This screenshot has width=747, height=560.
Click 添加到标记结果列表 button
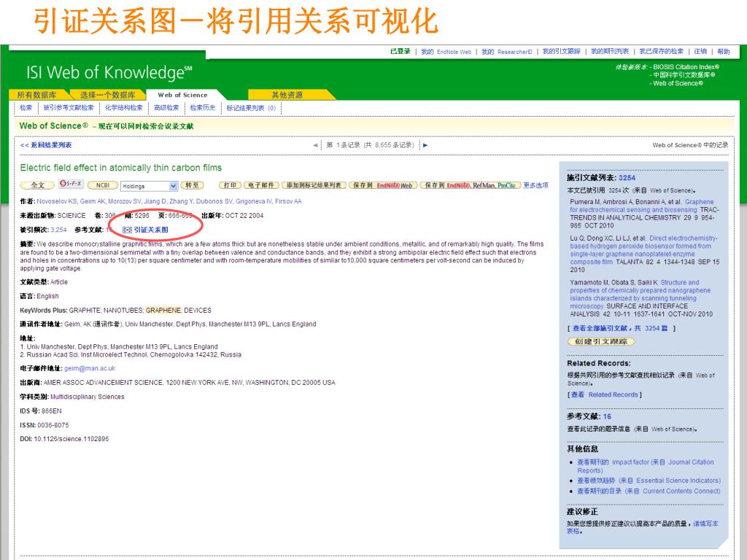314,185
